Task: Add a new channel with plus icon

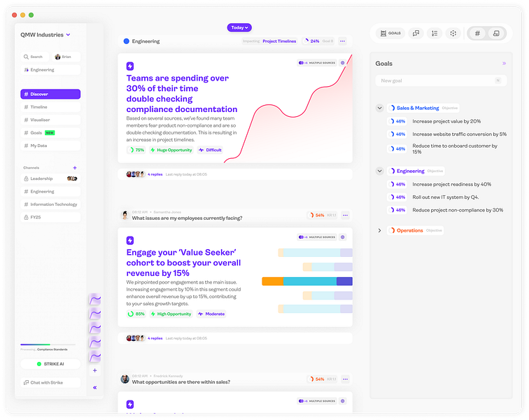Action: [75, 168]
